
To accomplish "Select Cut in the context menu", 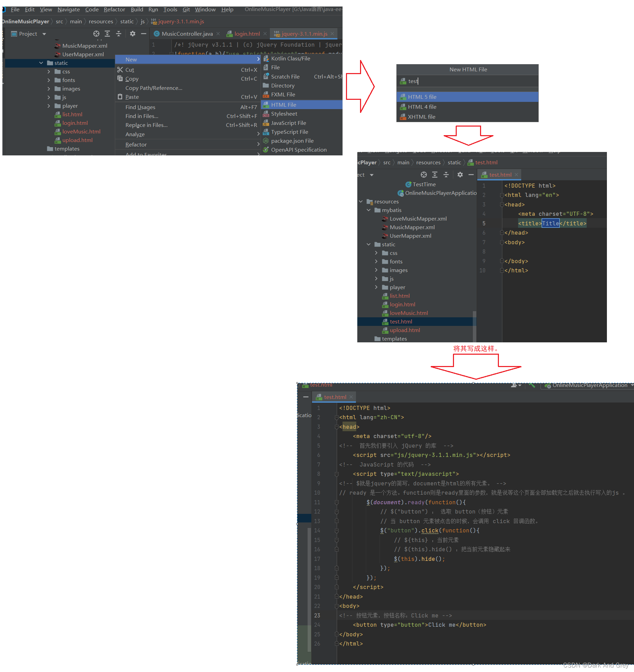I will (x=188, y=70).
